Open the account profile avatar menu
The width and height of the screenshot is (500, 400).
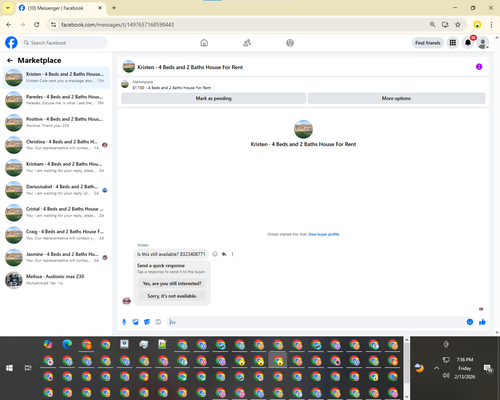[483, 43]
